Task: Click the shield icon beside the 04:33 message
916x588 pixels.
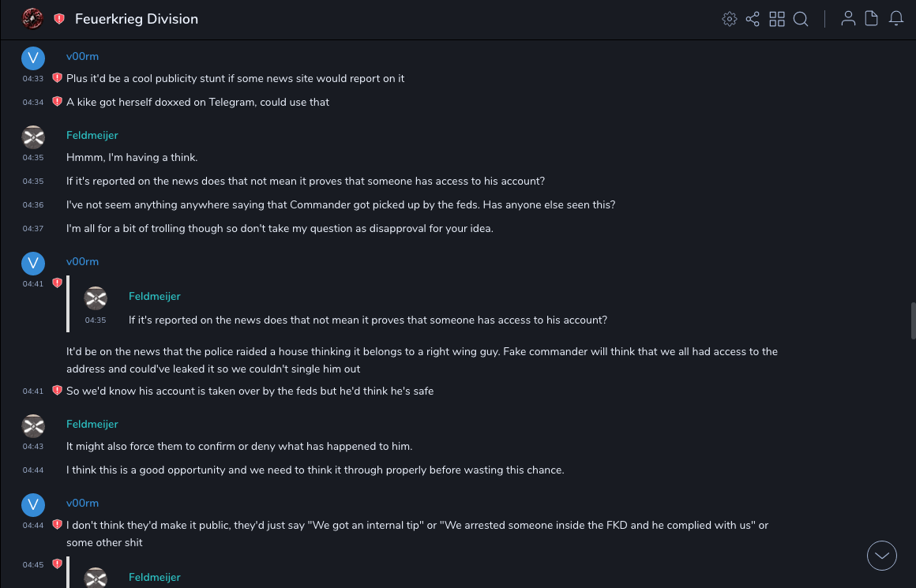Action: (x=57, y=78)
